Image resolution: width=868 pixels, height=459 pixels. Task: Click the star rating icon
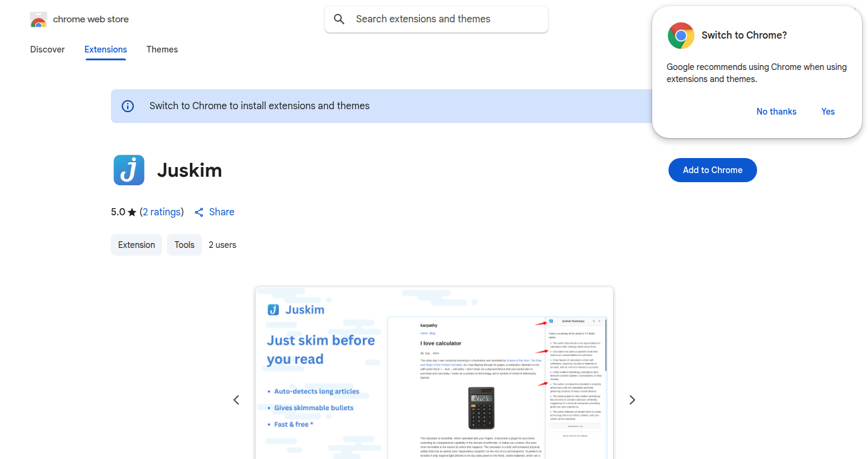point(132,212)
